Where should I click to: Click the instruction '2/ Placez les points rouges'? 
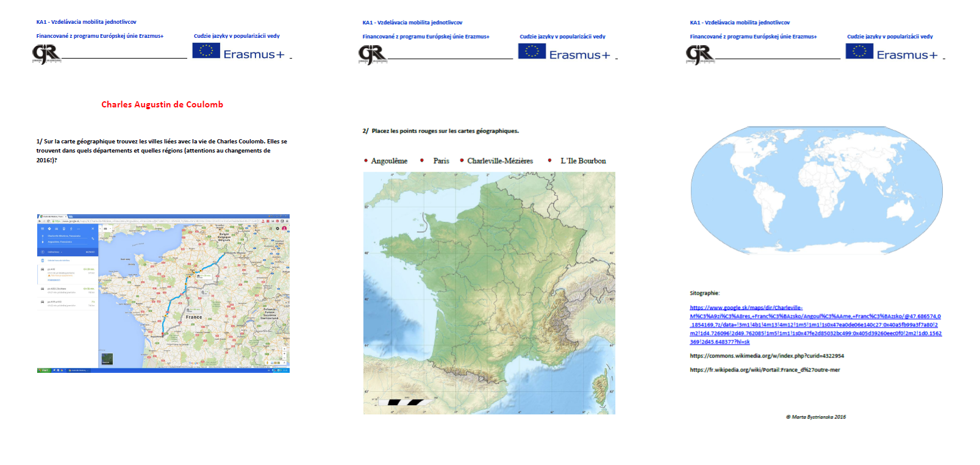[440, 131]
